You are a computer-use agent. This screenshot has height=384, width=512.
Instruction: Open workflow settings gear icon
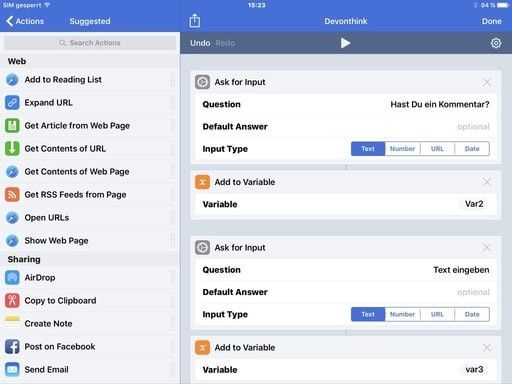(x=496, y=43)
